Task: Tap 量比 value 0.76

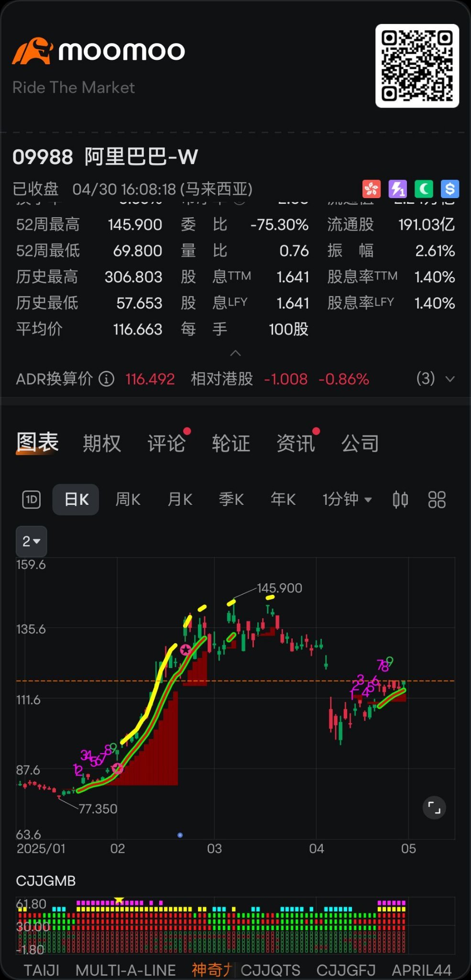Action: (295, 251)
